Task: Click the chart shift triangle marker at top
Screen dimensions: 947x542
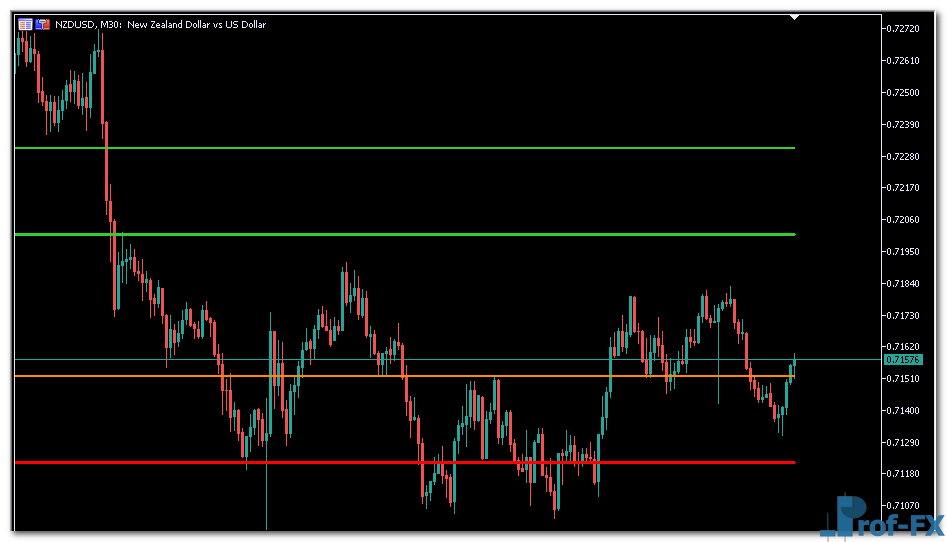Action: click(794, 17)
